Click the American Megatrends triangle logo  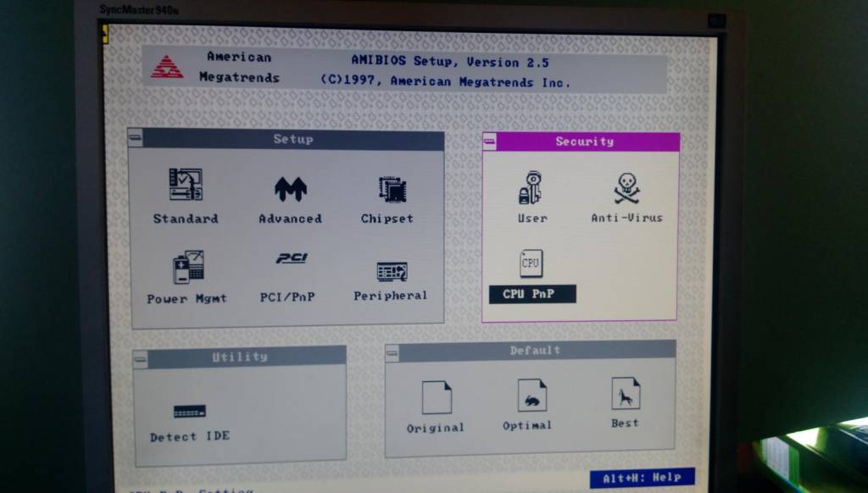pos(167,67)
